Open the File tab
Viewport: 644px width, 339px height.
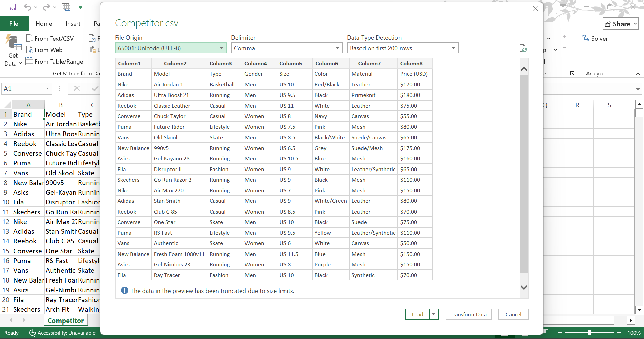[14, 24]
